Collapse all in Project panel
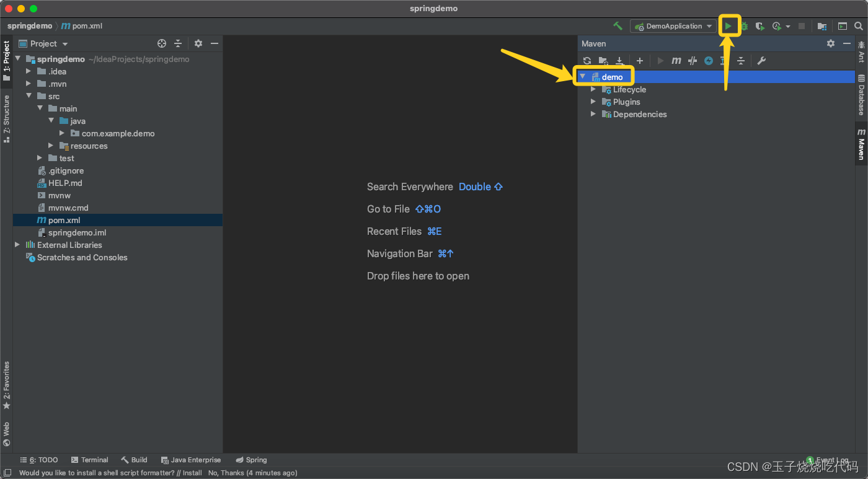The image size is (868, 479). pos(178,43)
